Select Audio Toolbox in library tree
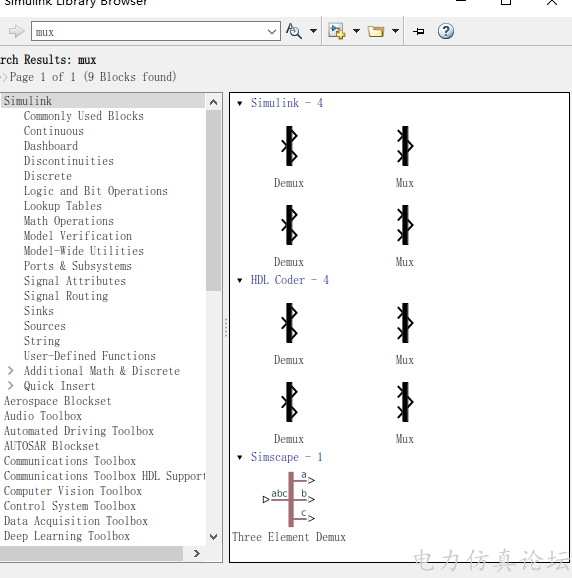Viewport: 572px width, 578px height. pos(43,416)
